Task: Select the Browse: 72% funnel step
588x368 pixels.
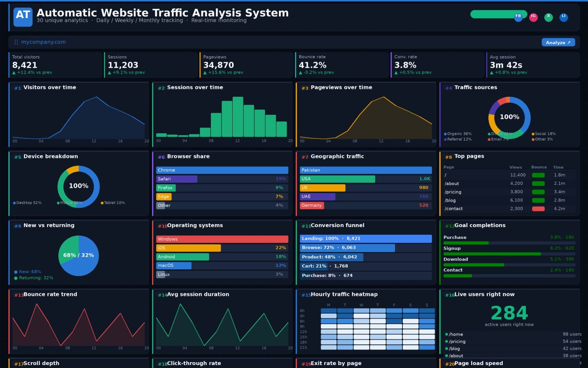Action: pyautogui.click(x=366, y=248)
